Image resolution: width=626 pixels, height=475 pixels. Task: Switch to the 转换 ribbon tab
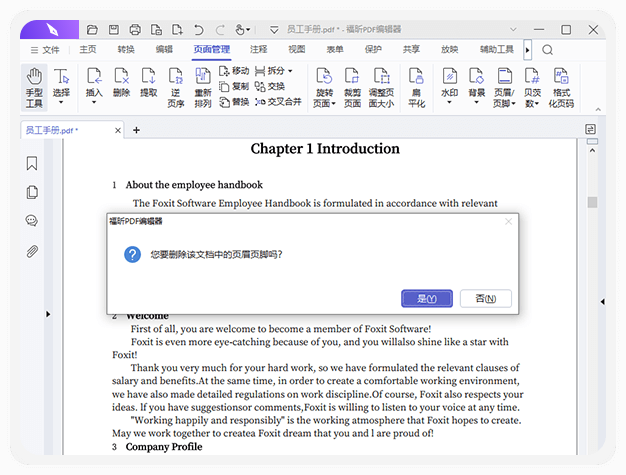pyautogui.click(x=126, y=49)
